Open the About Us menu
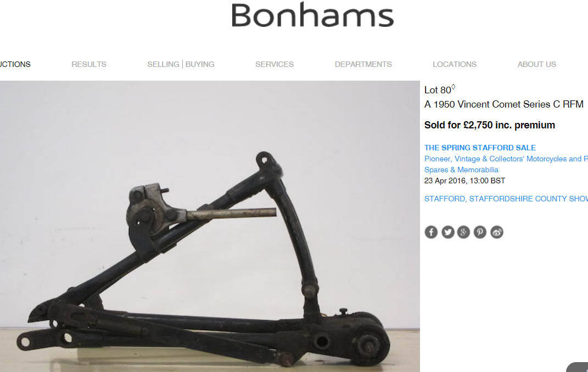The width and height of the screenshot is (588, 372). tap(536, 64)
